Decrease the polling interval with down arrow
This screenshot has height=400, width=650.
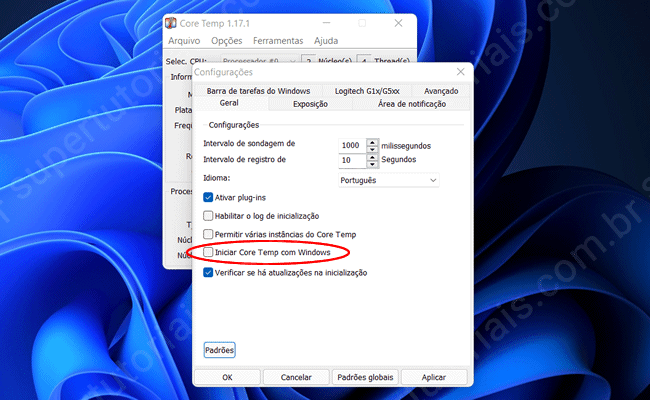[373, 148]
